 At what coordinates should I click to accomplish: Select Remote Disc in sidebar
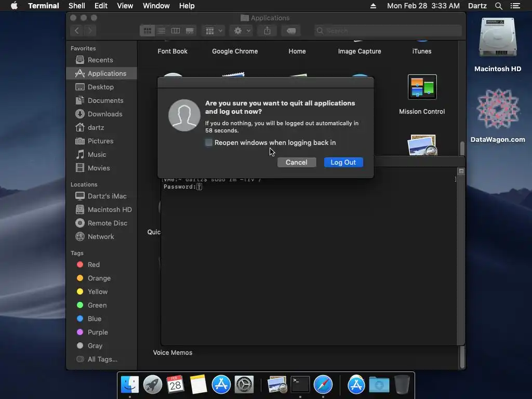101,223
